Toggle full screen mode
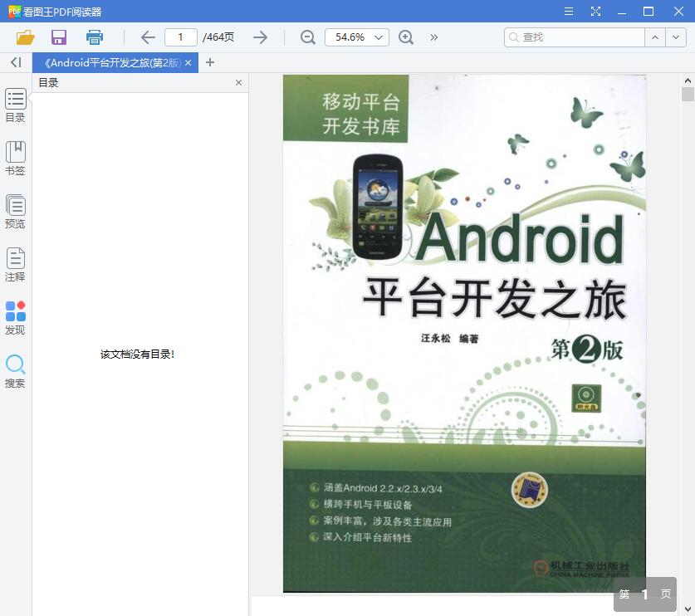Viewport: 695px width, 616px height. pos(595,12)
